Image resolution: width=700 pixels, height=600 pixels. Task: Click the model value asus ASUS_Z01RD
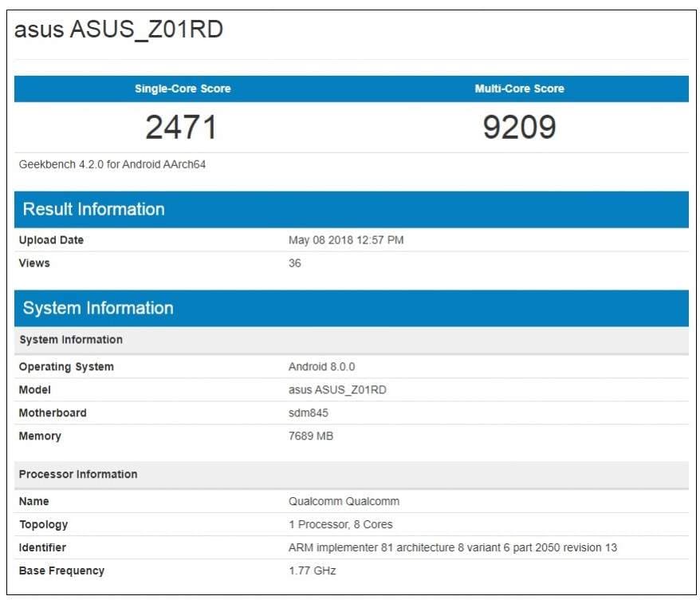(x=337, y=390)
